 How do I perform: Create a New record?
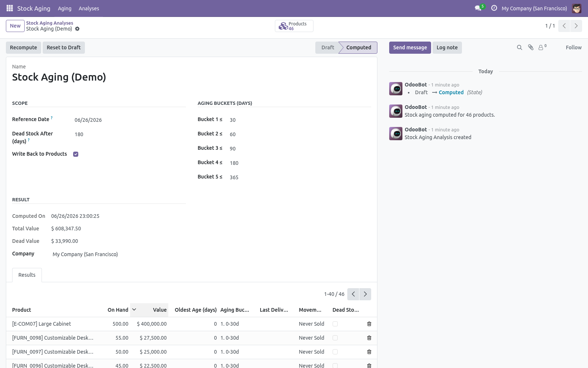coord(15,26)
